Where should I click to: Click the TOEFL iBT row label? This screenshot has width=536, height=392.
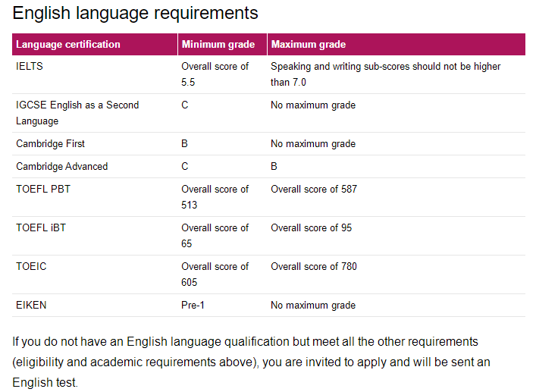click(41, 227)
